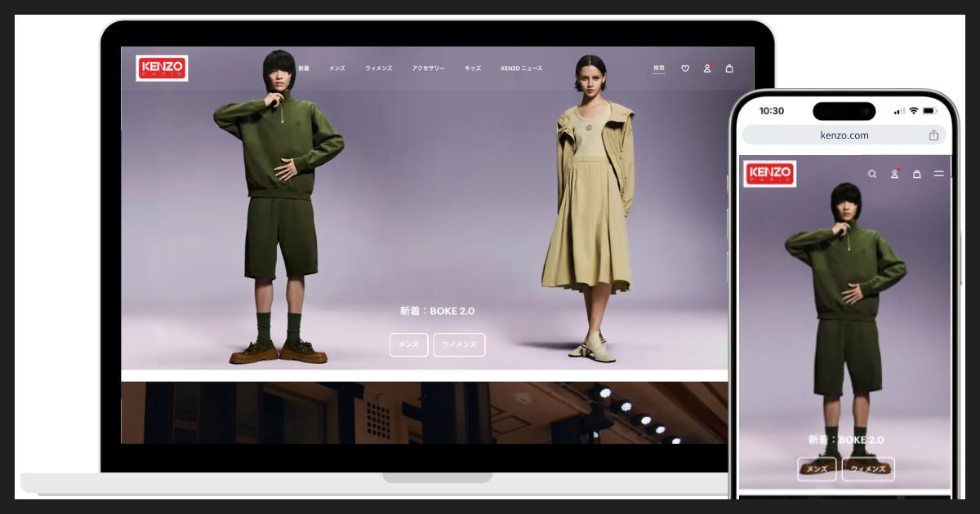Open the account icon in desktop header
This screenshot has width=980, height=514.
point(707,69)
